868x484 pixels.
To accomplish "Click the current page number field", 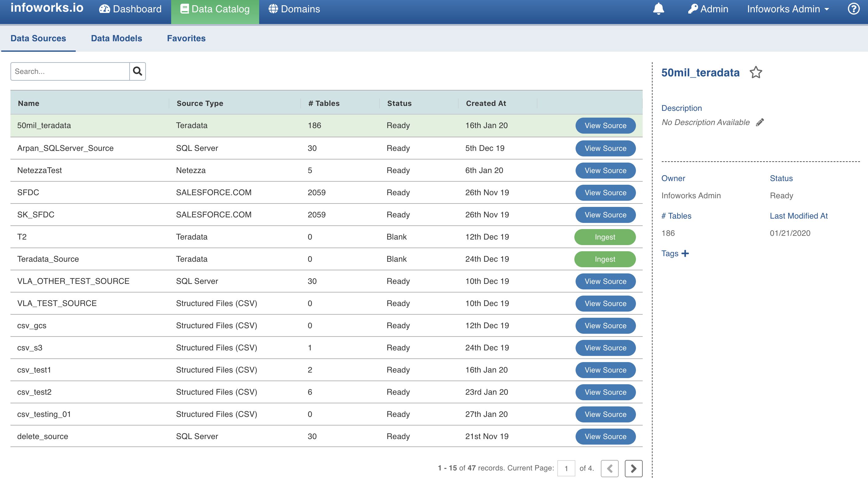I will point(566,468).
